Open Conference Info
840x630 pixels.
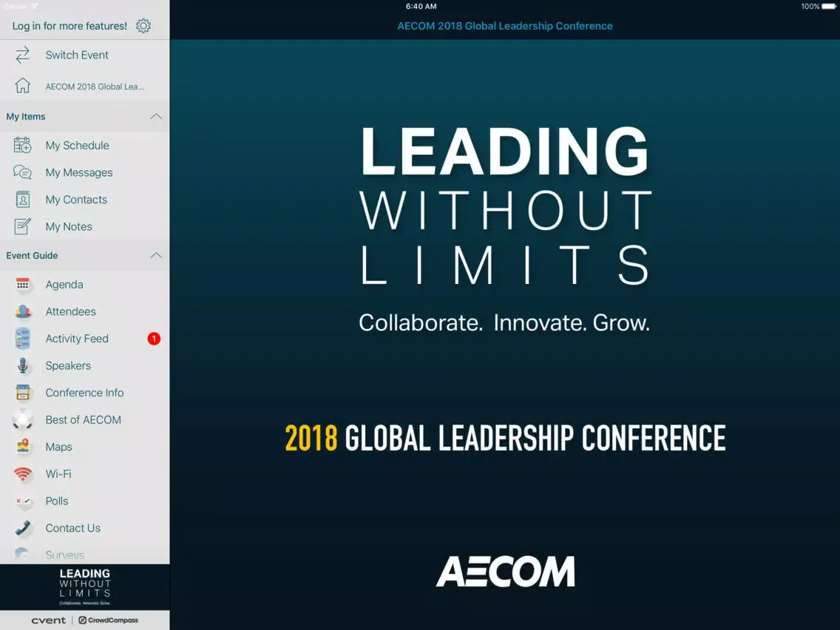pos(84,393)
